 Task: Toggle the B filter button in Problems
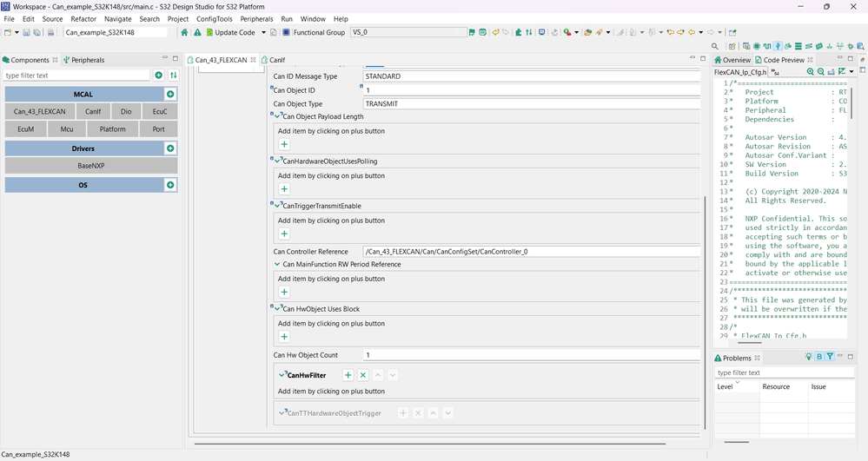[819, 357]
